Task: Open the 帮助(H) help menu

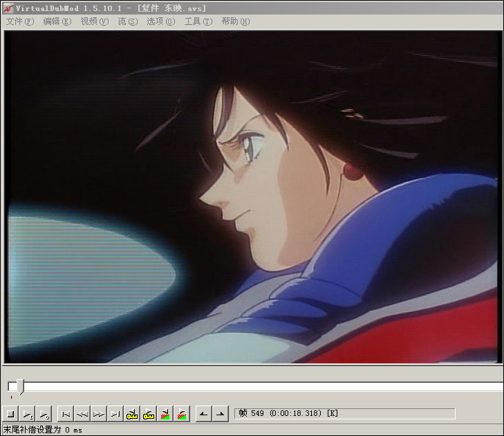Action: [236, 21]
